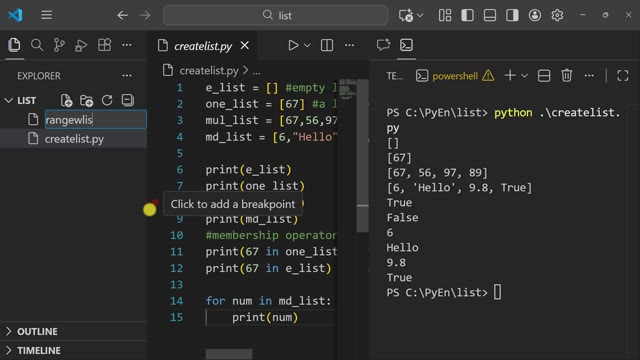Open the Manage settings gear

click(557, 16)
